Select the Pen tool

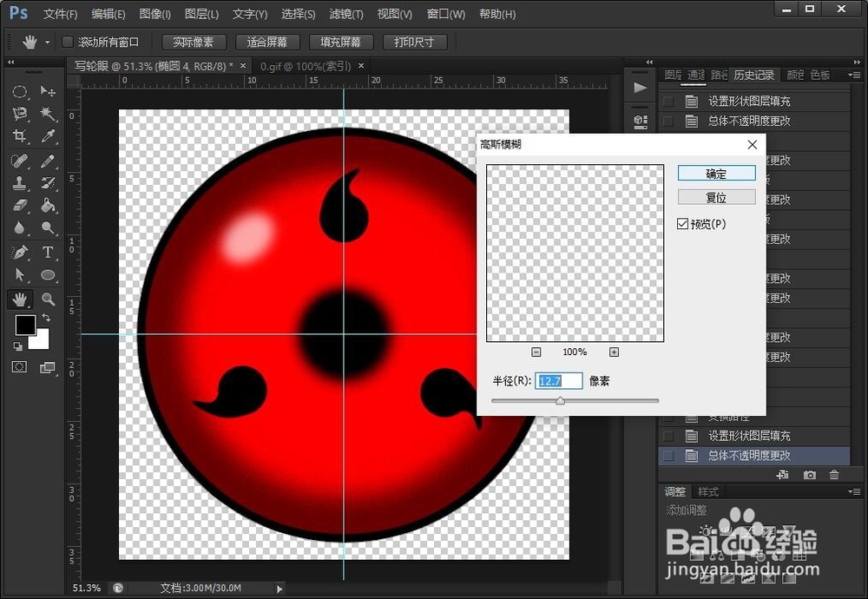(x=20, y=253)
